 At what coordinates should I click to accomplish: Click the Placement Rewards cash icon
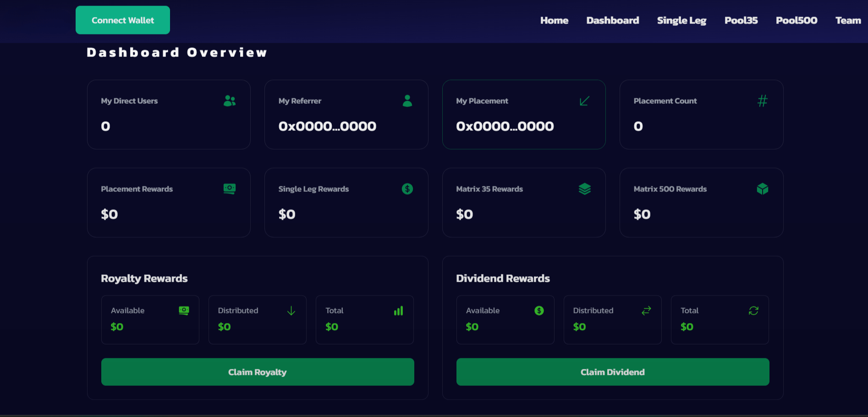(x=230, y=189)
